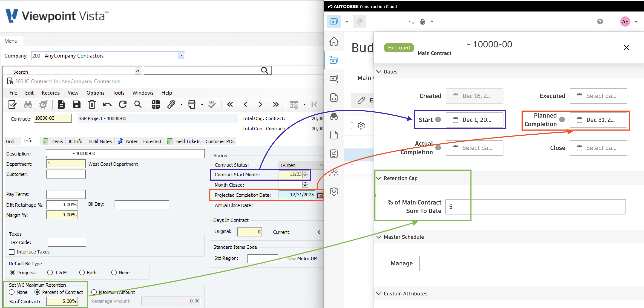Go to previous record arrow
The image size is (644, 308).
245,105
